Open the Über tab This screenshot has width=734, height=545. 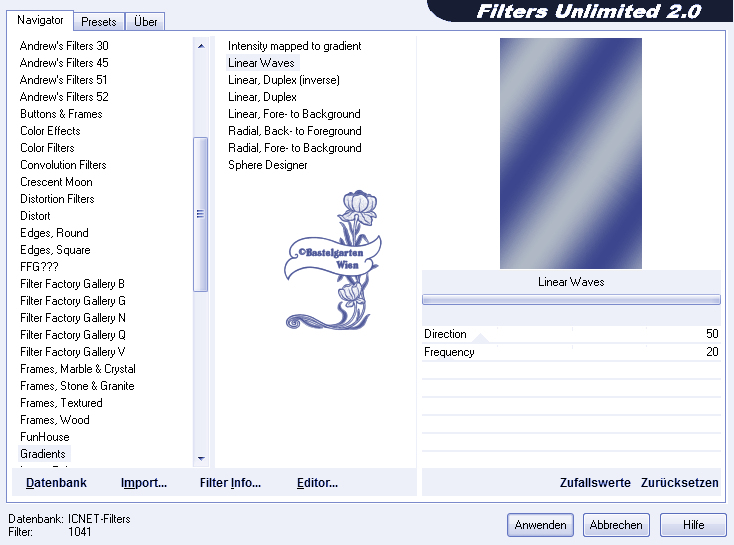click(x=145, y=22)
